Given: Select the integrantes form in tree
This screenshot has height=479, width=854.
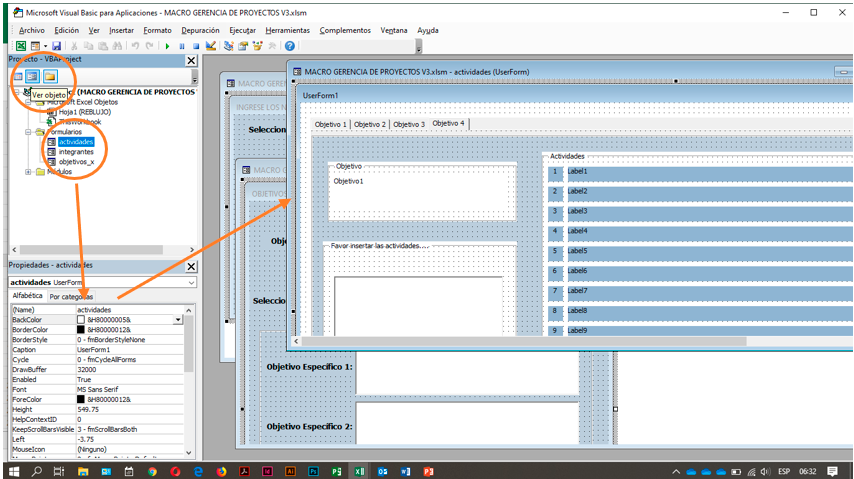Looking at the screenshot, I should [x=76, y=152].
